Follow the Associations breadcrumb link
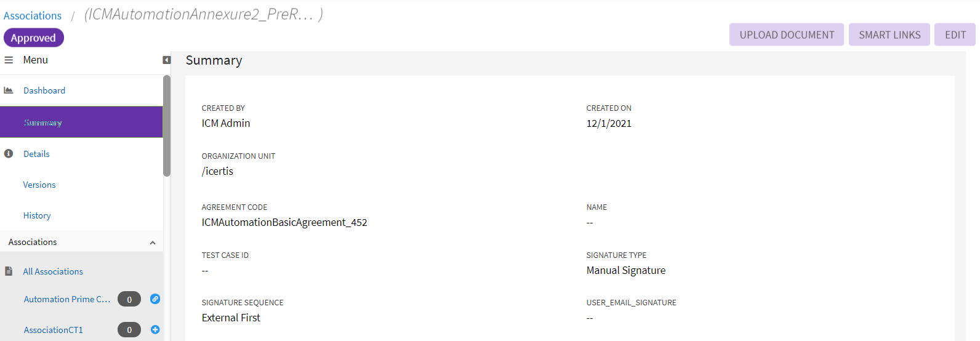 click(33, 16)
